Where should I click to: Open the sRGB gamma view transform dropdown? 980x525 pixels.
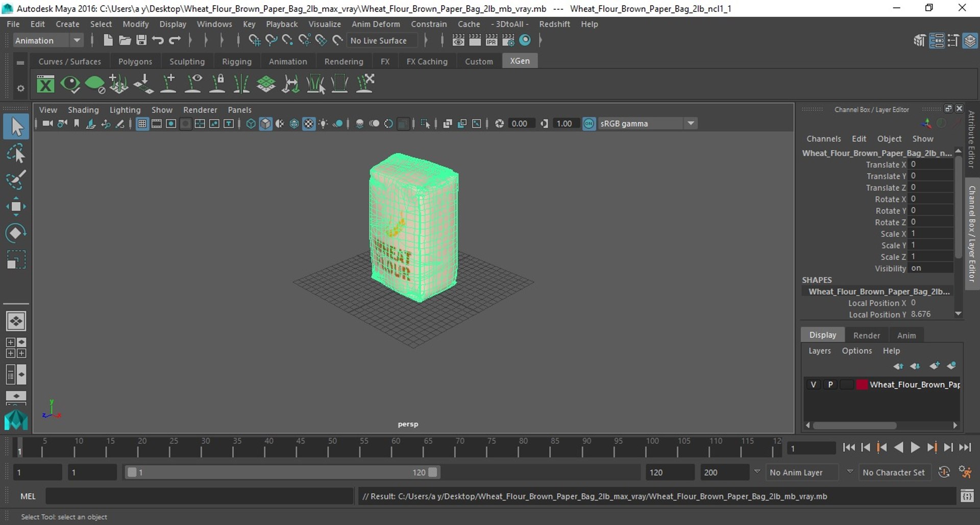[x=647, y=124]
